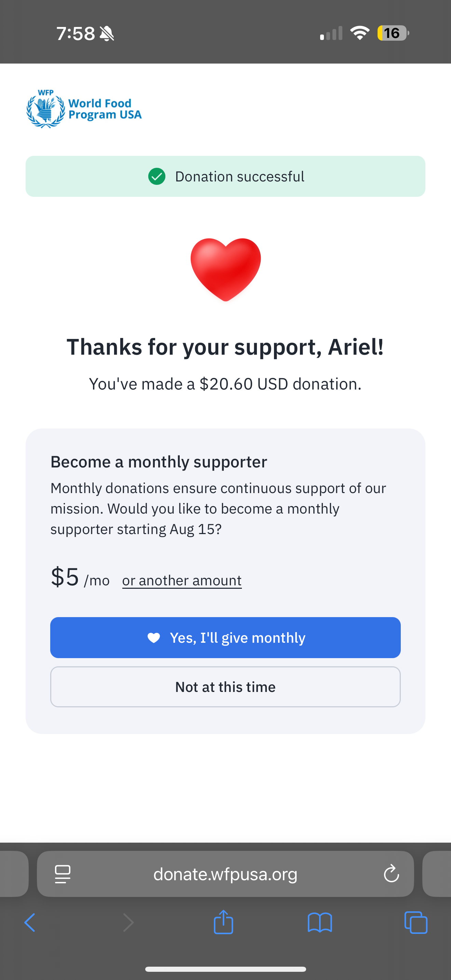Tap the 7:58 clock in status bar

click(76, 33)
